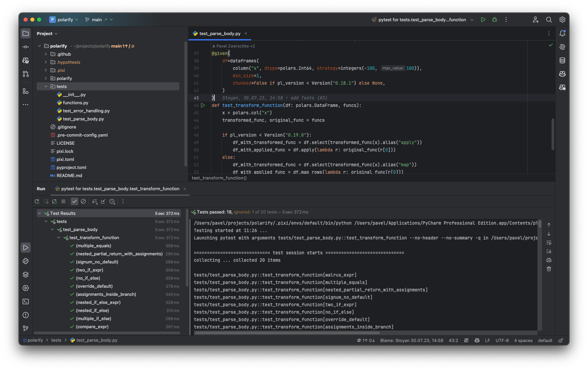Toggle Show Ignored tests filter
588x370 pixels.
point(83,201)
